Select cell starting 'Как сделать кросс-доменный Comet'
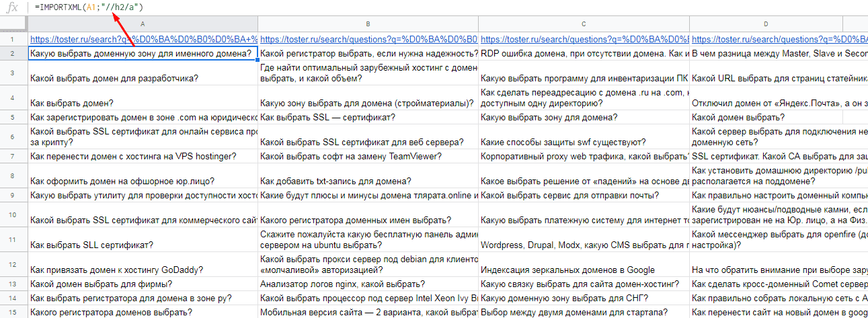 (x=779, y=284)
